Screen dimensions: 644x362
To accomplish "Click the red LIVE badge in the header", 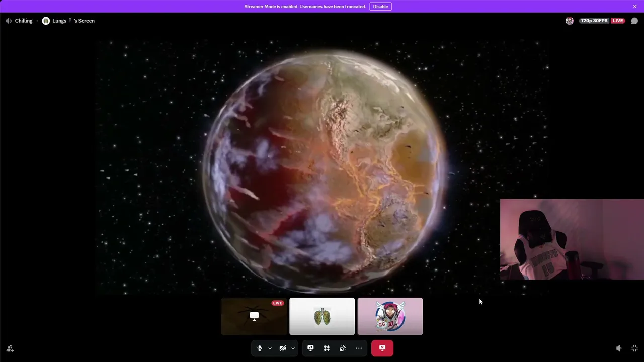I will [618, 21].
